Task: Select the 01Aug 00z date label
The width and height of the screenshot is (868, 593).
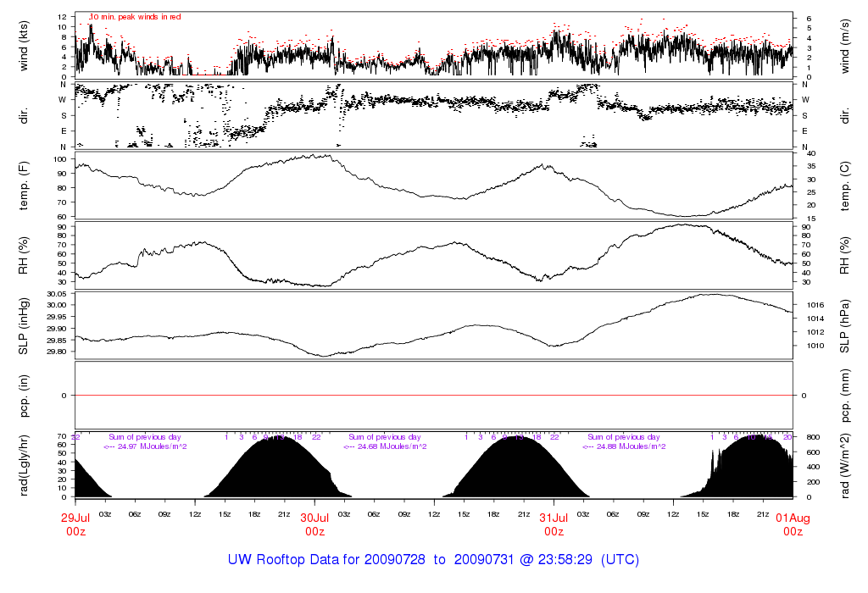Action: point(793,524)
